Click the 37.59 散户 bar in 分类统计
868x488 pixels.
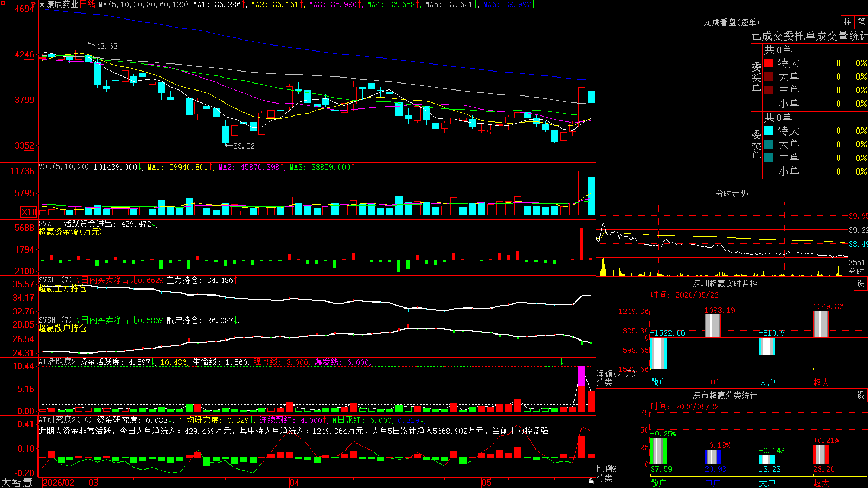[x=659, y=451]
